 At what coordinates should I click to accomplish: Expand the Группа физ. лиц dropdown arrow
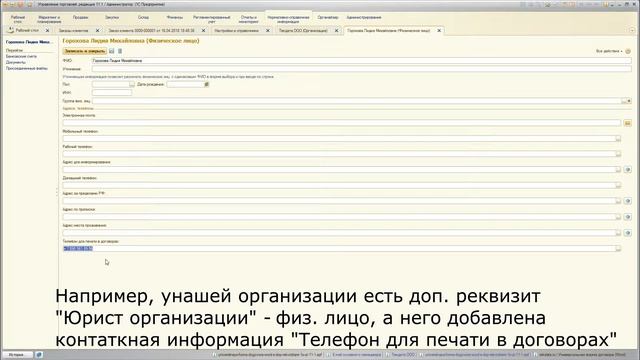pos(629,101)
